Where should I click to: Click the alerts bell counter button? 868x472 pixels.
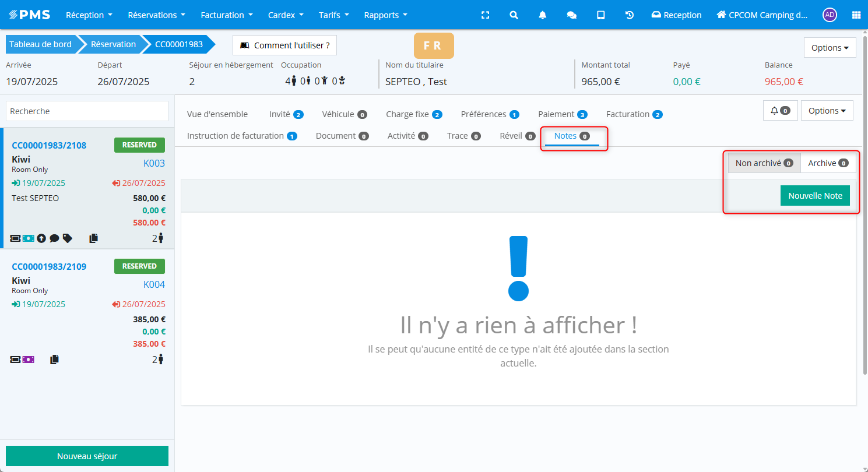(x=779, y=110)
